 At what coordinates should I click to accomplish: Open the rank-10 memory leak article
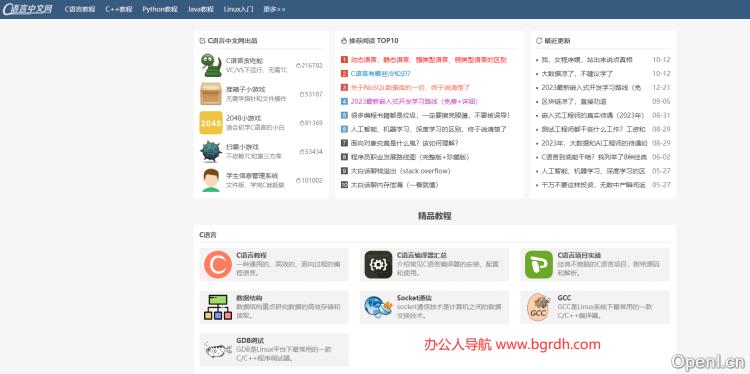pyautogui.click(x=395, y=185)
